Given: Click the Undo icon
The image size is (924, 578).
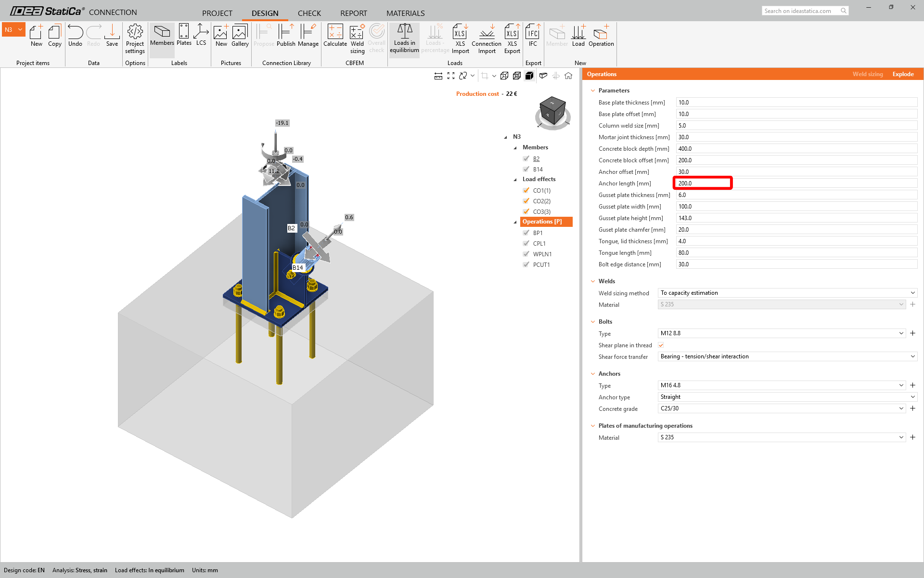Looking at the screenshot, I should tap(75, 34).
